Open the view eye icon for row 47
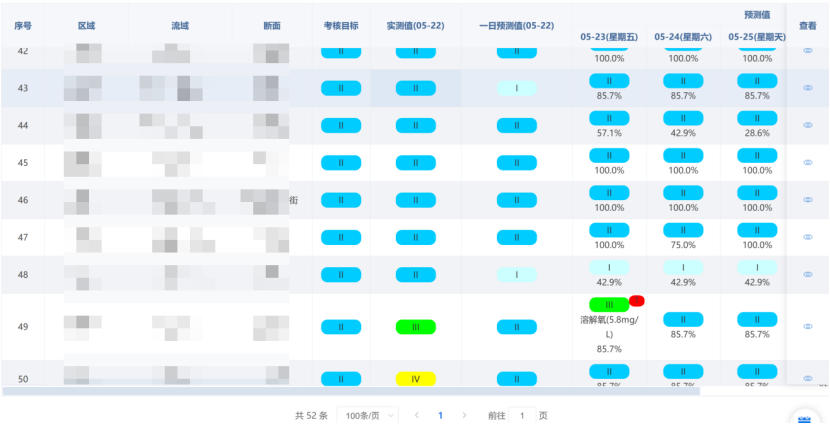 point(808,237)
